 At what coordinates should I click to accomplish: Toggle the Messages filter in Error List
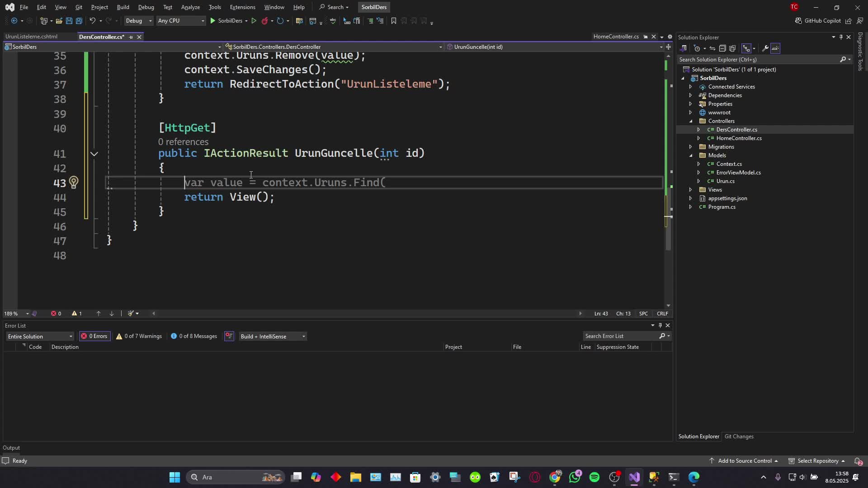[194, 336]
